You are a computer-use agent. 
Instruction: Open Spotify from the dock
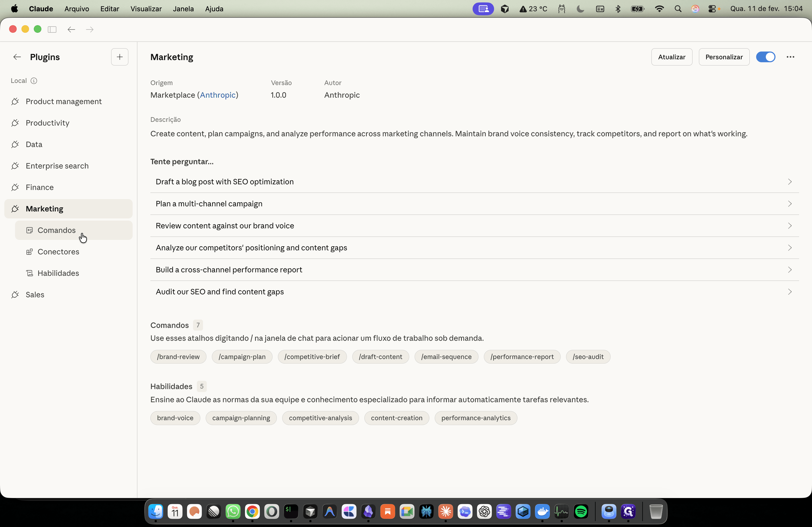(581, 511)
